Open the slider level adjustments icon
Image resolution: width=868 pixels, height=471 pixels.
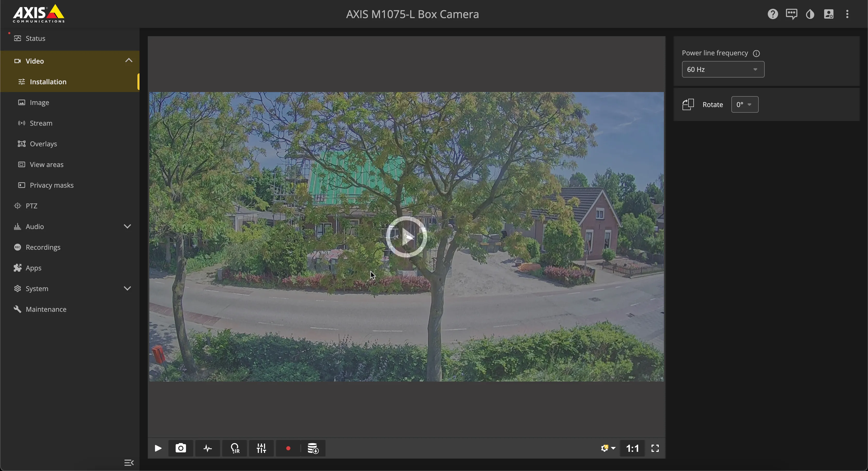pos(261,448)
